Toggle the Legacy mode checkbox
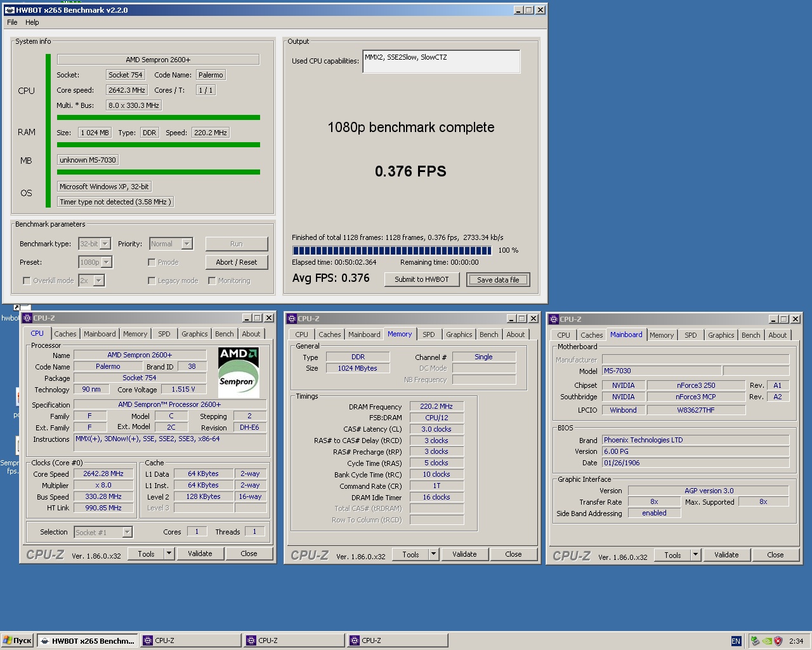This screenshot has width=812, height=650. (x=152, y=281)
